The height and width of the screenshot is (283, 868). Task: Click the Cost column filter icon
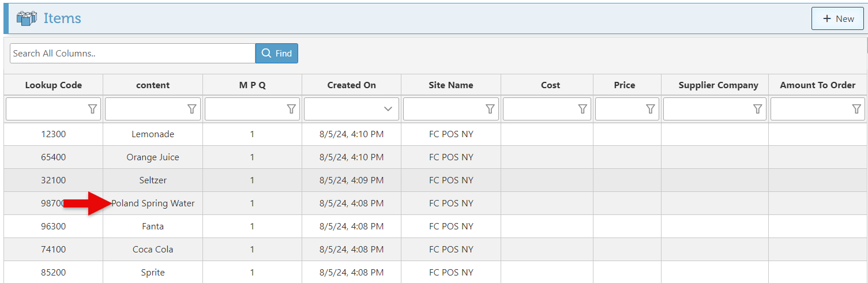[x=583, y=109]
